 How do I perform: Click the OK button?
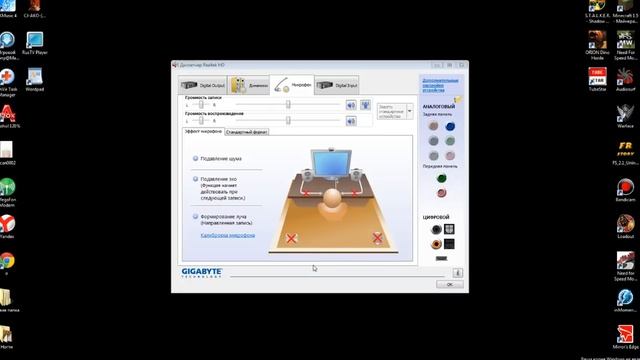449,284
